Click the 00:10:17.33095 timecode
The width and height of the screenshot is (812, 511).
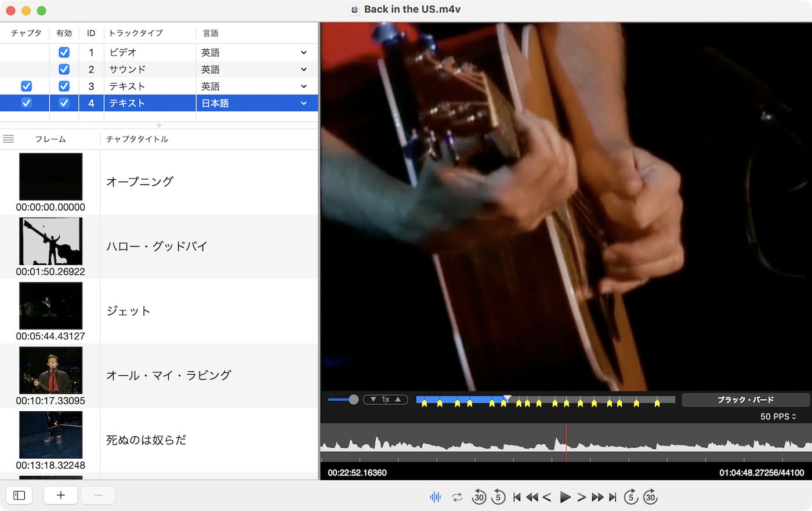coord(50,400)
